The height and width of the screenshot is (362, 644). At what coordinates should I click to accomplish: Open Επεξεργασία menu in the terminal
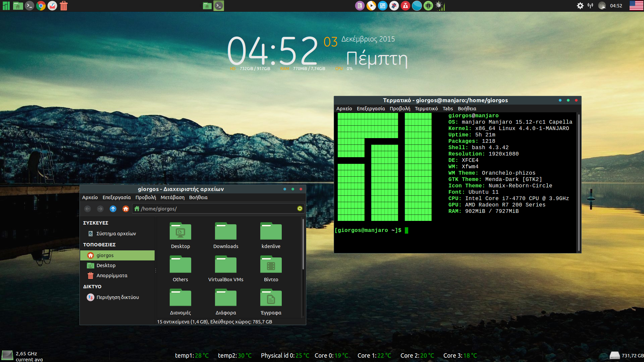371,109
